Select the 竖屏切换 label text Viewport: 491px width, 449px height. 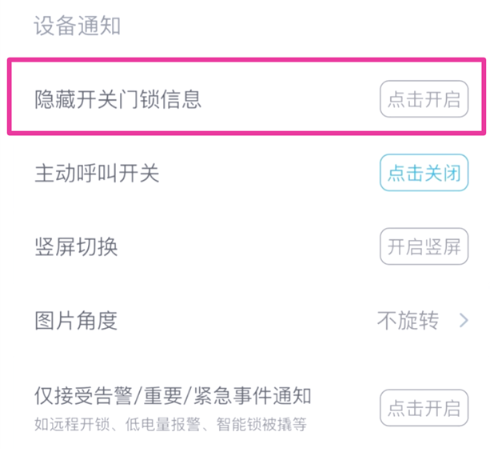pos(76,247)
